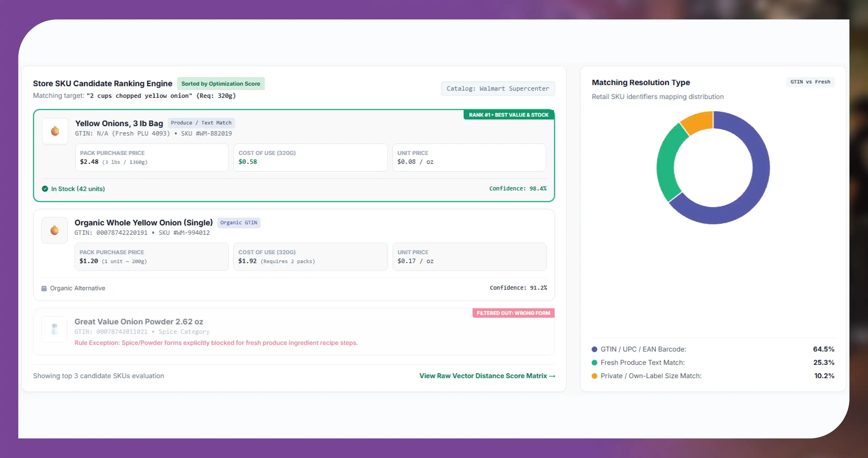Image resolution: width=868 pixels, height=458 pixels.
Task: Click Showing top 3 candidate SKUs evaluation text
Action: 98,376
